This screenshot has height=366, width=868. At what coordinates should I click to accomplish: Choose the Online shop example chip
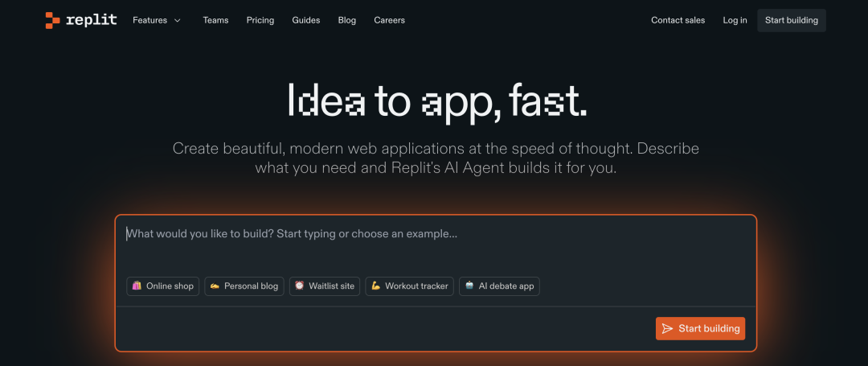coord(162,286)
